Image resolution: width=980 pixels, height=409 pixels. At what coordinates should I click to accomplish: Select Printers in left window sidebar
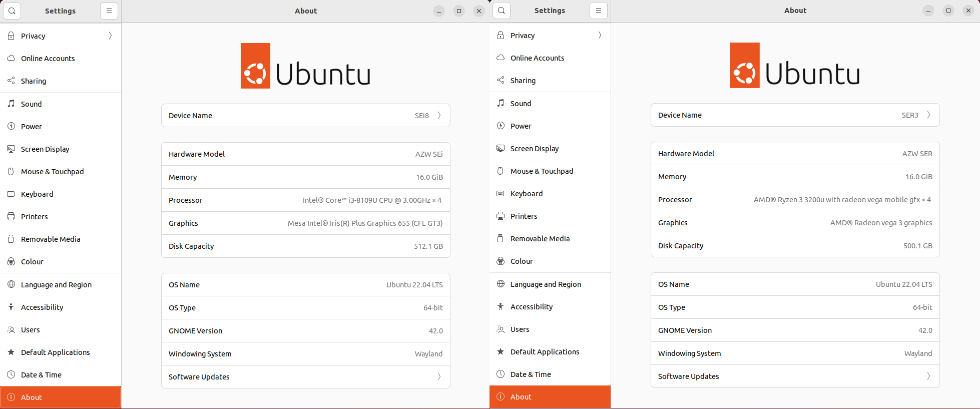tap(61, 217)
